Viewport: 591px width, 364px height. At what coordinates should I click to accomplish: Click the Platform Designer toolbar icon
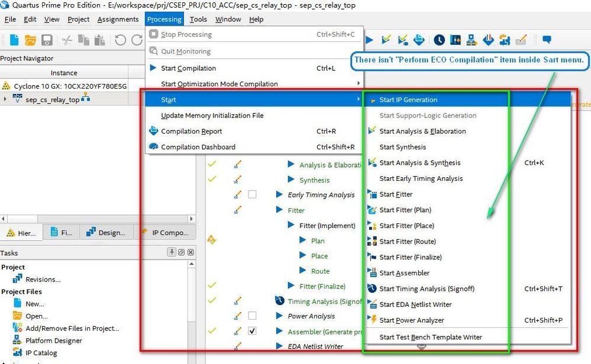[471, 40]
